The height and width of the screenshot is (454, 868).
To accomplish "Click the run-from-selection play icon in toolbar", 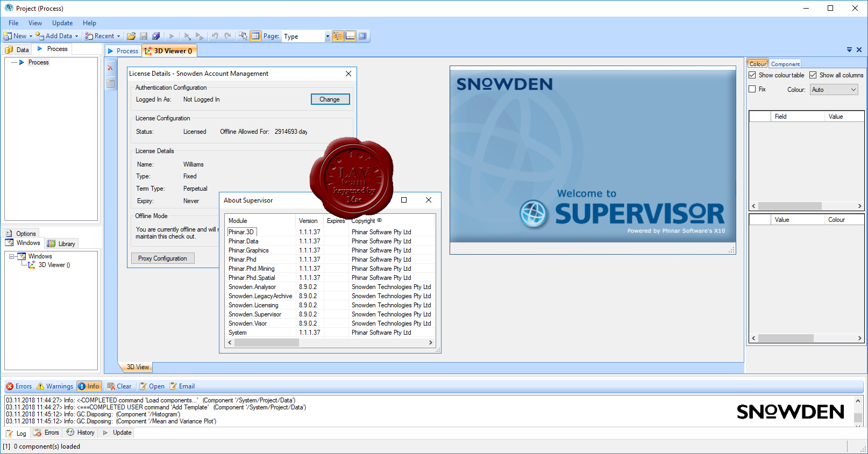I will tap(200, 36).
